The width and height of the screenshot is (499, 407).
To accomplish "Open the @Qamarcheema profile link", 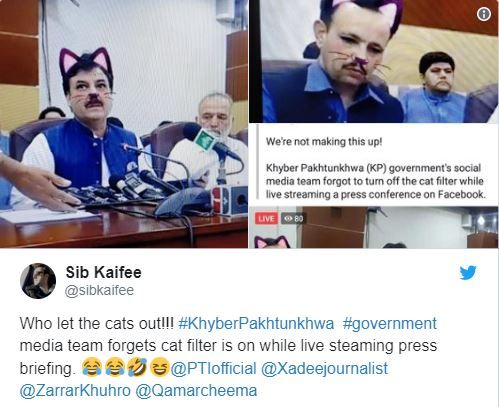I will tap(197, 391).
